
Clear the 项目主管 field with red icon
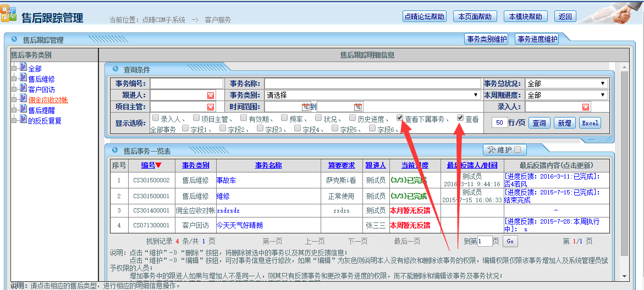coord(210,107)
